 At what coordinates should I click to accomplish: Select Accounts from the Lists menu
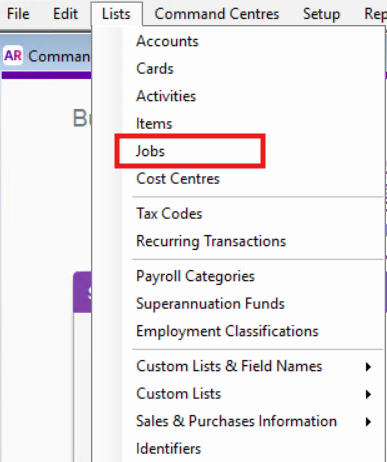167,41
